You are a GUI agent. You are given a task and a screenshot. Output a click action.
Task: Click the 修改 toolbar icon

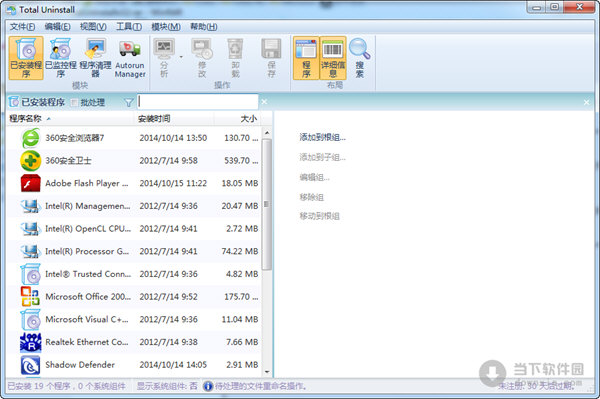tap(202, 58)
